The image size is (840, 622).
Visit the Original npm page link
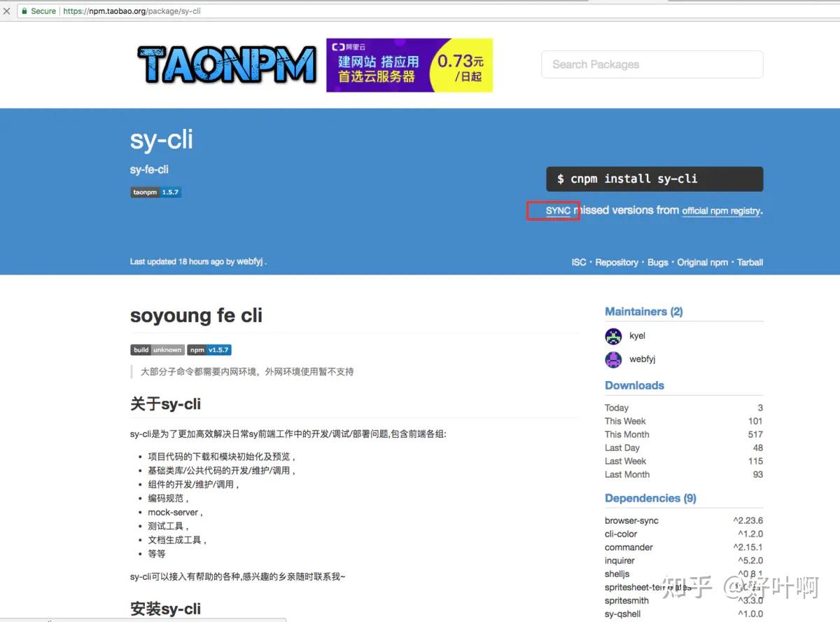point(703,262)
